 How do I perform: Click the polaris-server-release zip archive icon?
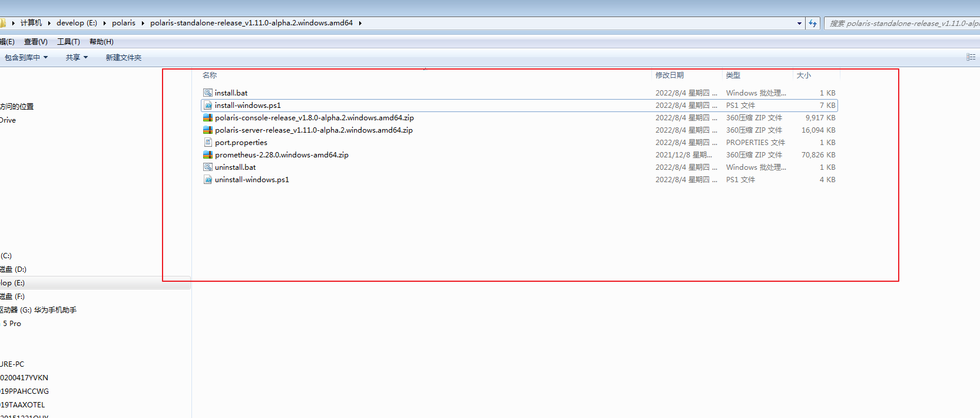point(207,130)
